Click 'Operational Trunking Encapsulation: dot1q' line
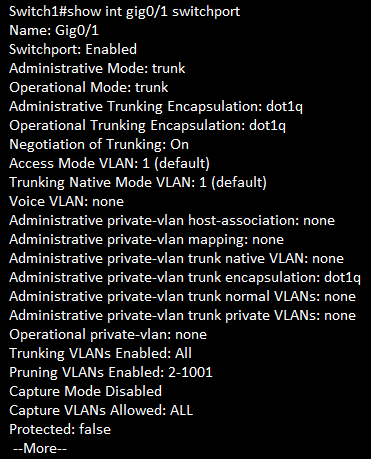This screenshot has height=459, width=371. pyautogui.click(x=148, y=126)
